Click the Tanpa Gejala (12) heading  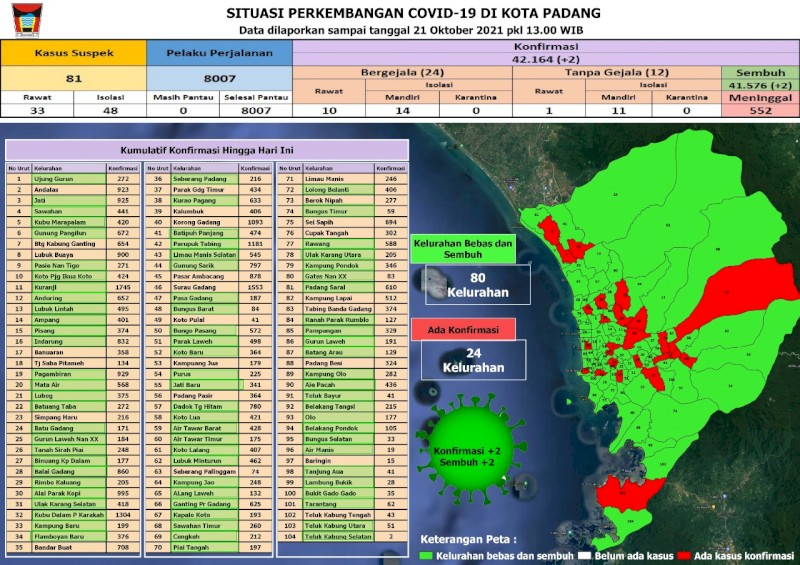pyautogui.click(x=616, y=72)
